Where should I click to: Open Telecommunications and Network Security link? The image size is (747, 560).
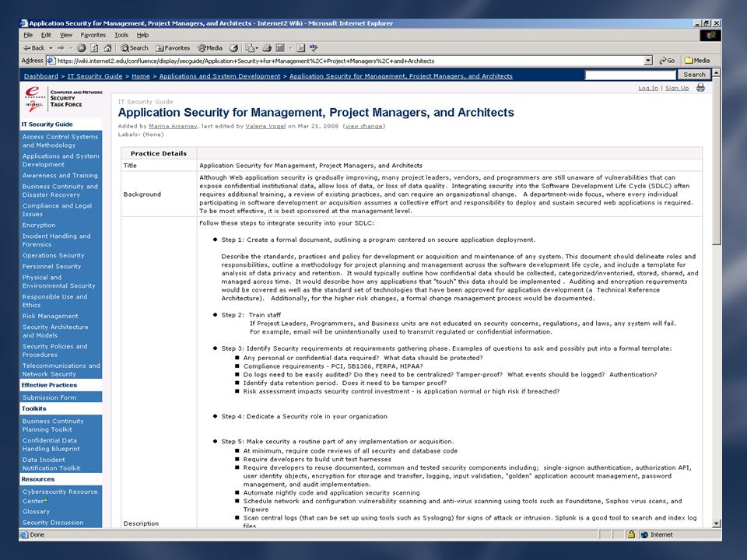pyautogui.click(x=61, y=370)
